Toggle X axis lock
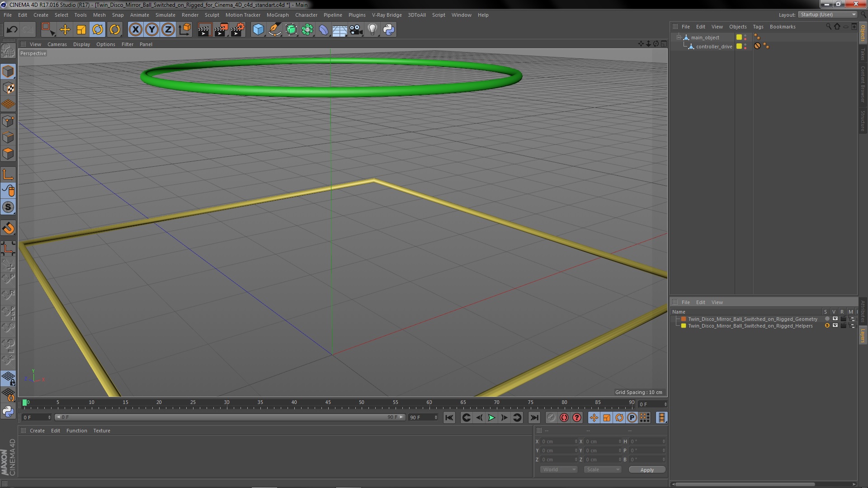 pos(135,30)
